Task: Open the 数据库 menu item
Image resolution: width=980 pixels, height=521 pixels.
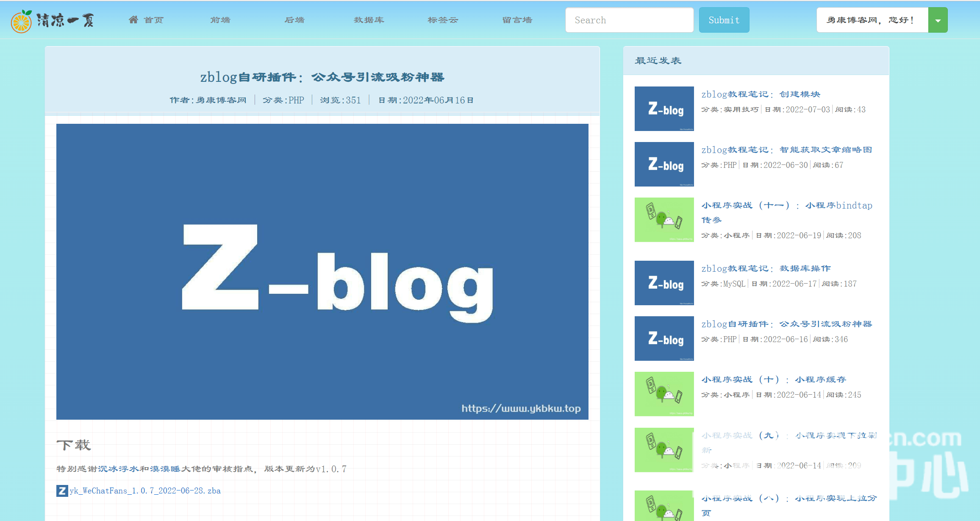Action: [x=369, y=20]
